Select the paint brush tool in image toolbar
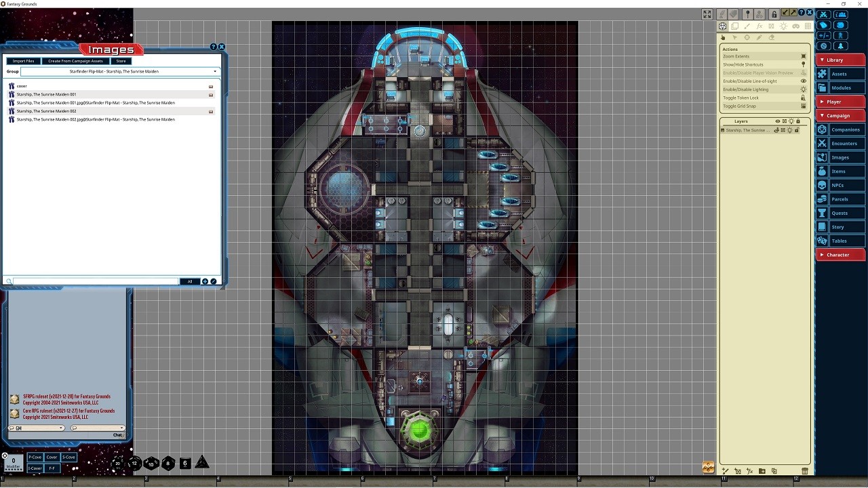 click(x=747, y=26)
